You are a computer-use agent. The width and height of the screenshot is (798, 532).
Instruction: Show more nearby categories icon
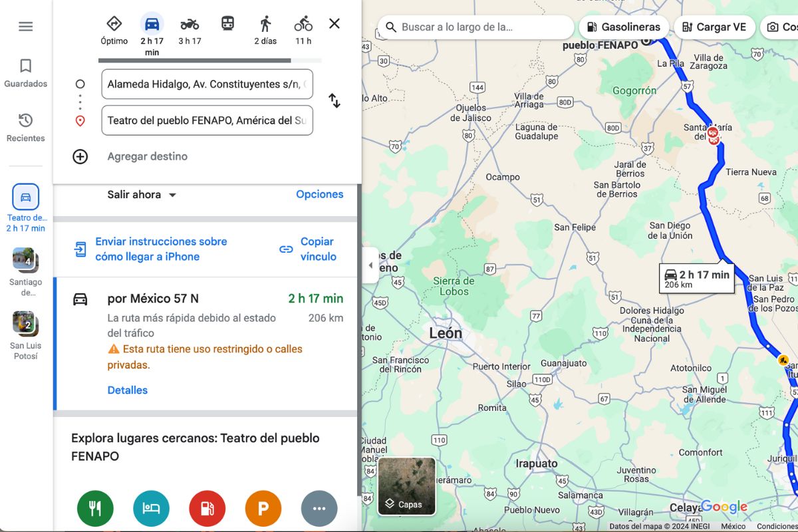[x=319, y=509]
